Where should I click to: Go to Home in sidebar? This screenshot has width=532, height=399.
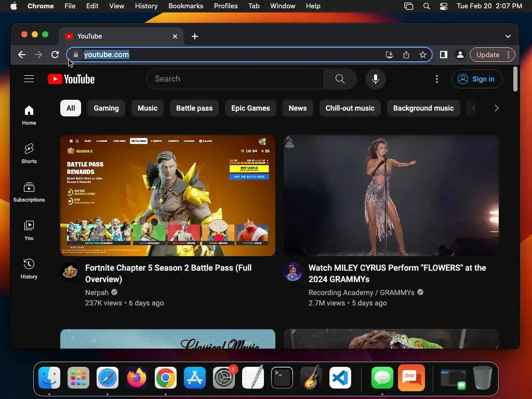click(x=29, y=115)
